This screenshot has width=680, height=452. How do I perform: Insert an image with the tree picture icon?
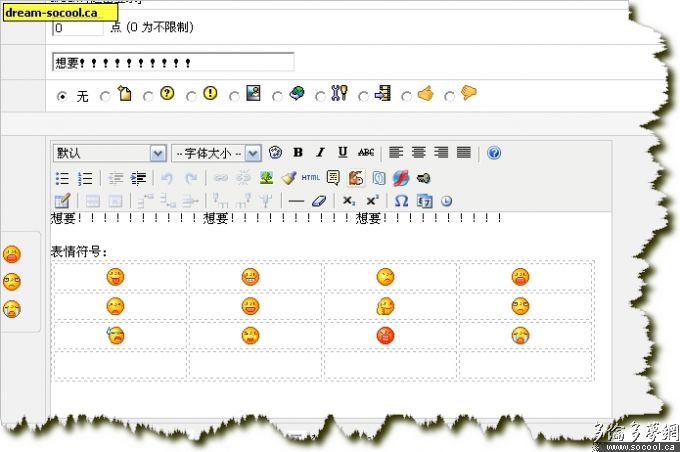point(266,178)
